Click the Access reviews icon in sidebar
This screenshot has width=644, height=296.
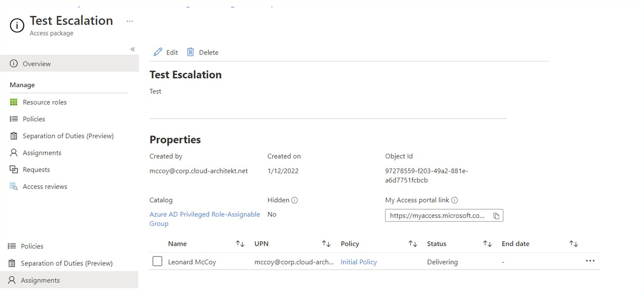(x=14, y=186)
